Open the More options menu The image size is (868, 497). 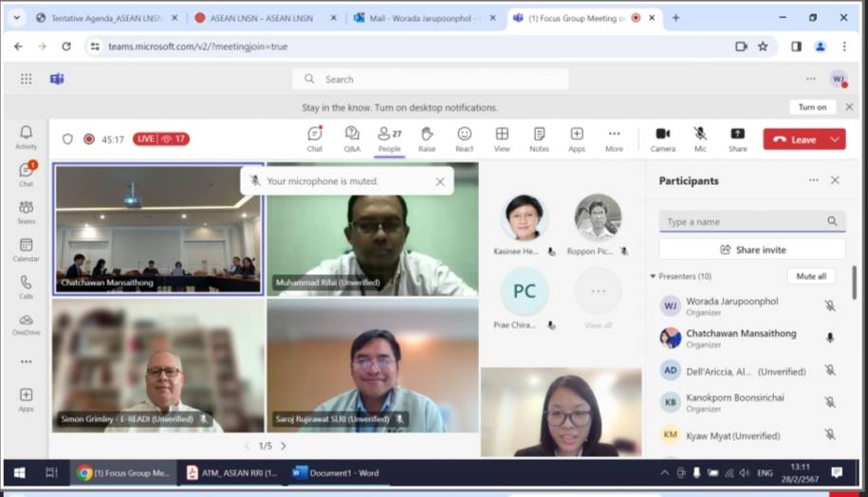point(614,138)
